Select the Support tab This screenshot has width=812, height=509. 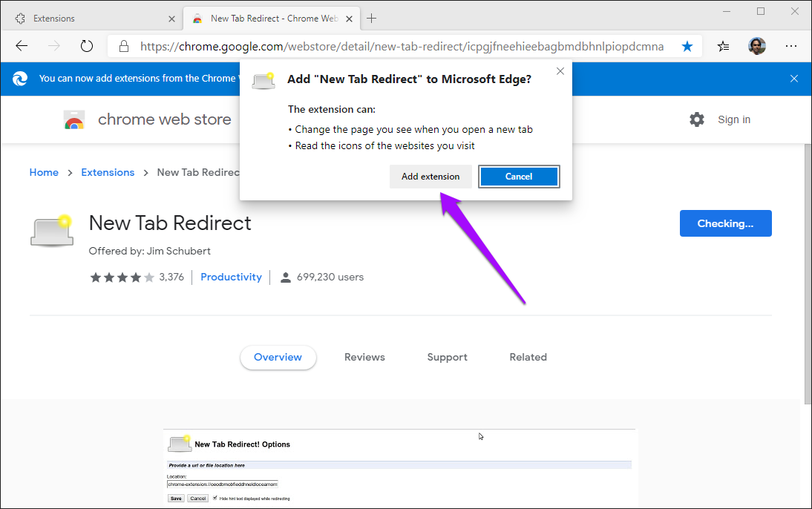(447, 357)
